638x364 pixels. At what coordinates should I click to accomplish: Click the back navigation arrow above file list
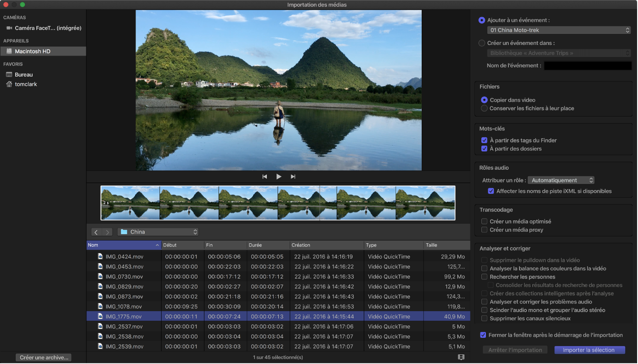tap(96, 232)
